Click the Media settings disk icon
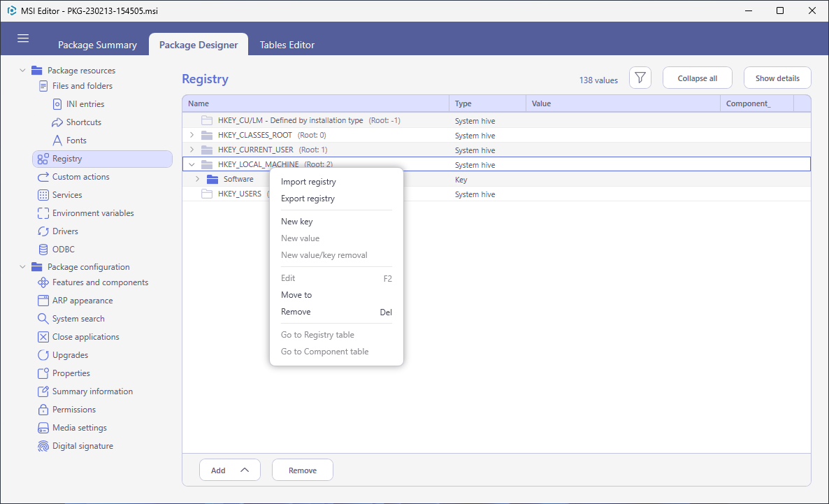This screenshot has width=829, height=504. pos(43,428)
